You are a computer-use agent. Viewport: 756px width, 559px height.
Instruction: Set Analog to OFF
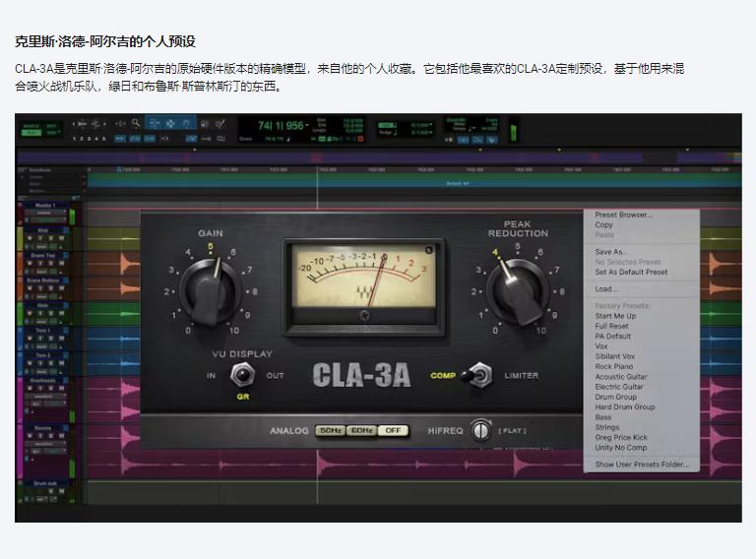click(x=393, y=430)
